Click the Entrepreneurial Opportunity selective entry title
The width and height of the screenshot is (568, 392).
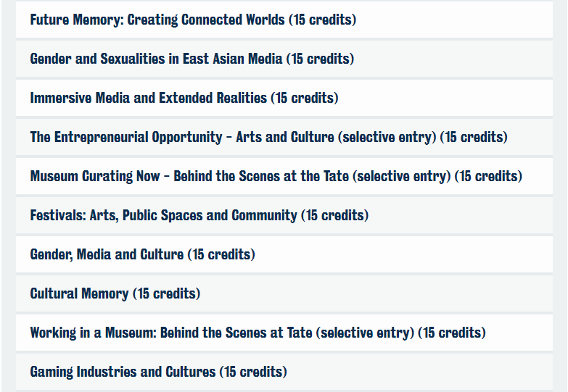[269, 137]
